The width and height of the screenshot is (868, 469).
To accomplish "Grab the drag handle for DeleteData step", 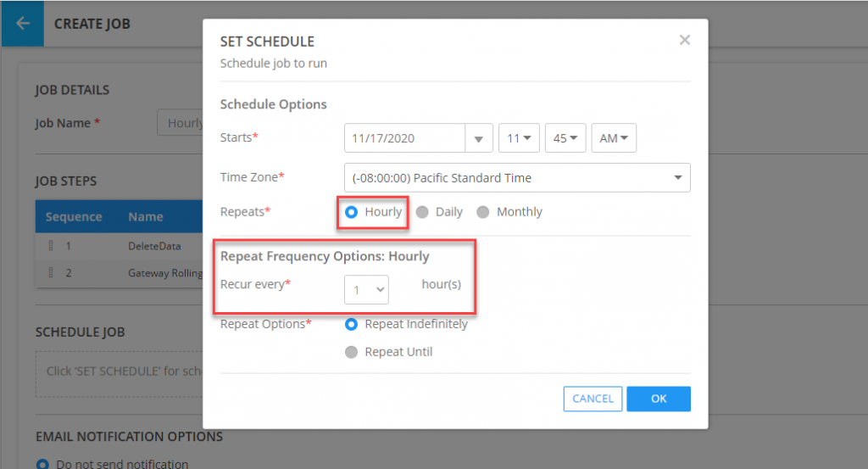I will [51, 246].
